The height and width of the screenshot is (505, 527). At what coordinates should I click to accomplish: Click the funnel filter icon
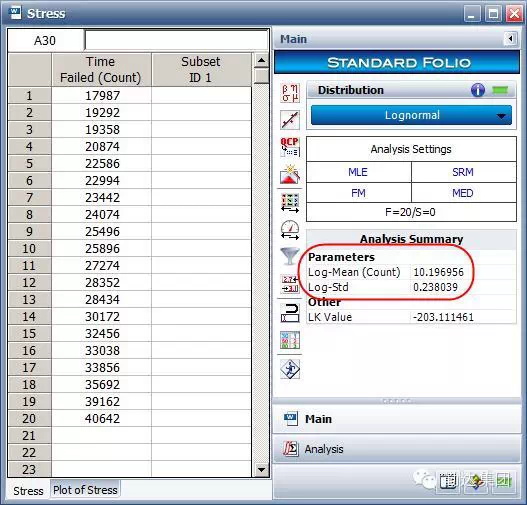tap(290, 256)
